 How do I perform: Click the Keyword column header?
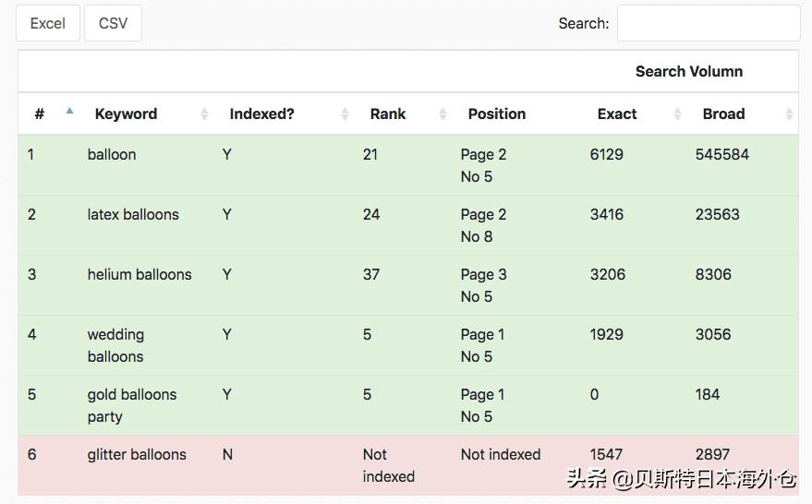pos(126,114)
